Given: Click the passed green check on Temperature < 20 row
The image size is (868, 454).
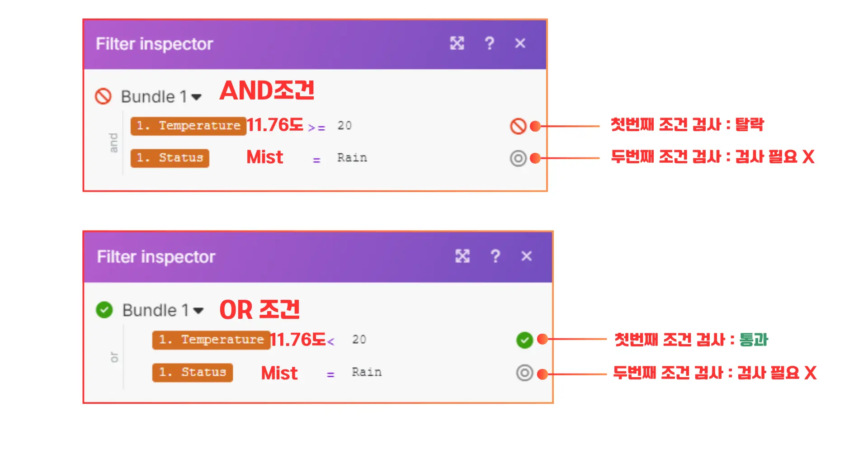Looking at the screenshot, I should coord(524,340).
